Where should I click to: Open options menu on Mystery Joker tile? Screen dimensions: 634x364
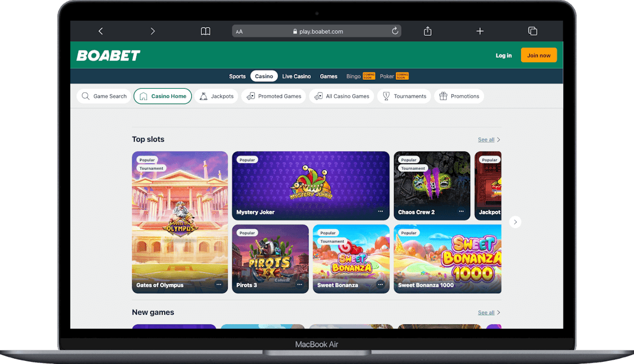click(380, 212)
